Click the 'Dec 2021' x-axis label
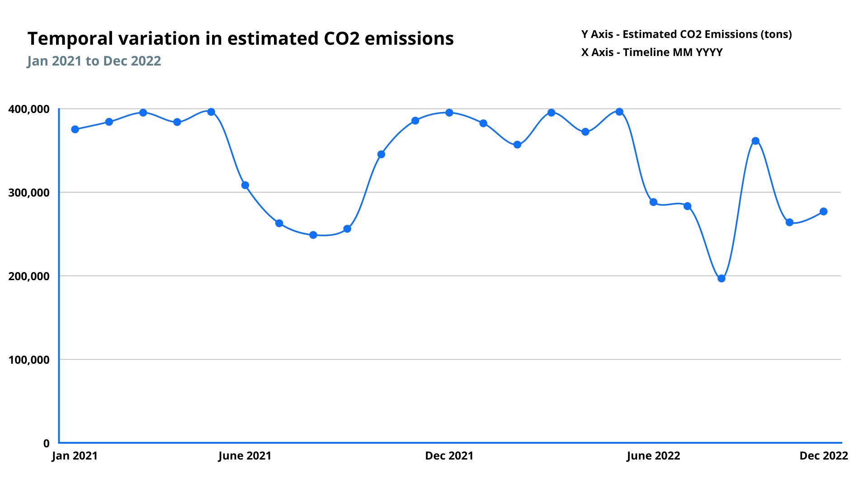 [x=449, y=456]
